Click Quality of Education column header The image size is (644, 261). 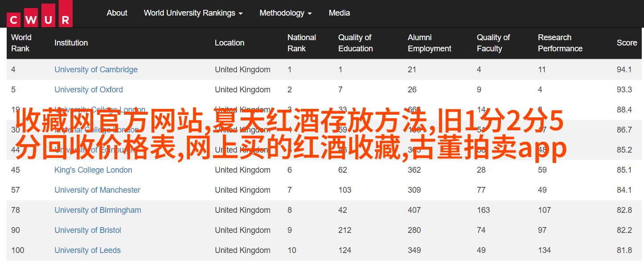[x=356, y=43]
